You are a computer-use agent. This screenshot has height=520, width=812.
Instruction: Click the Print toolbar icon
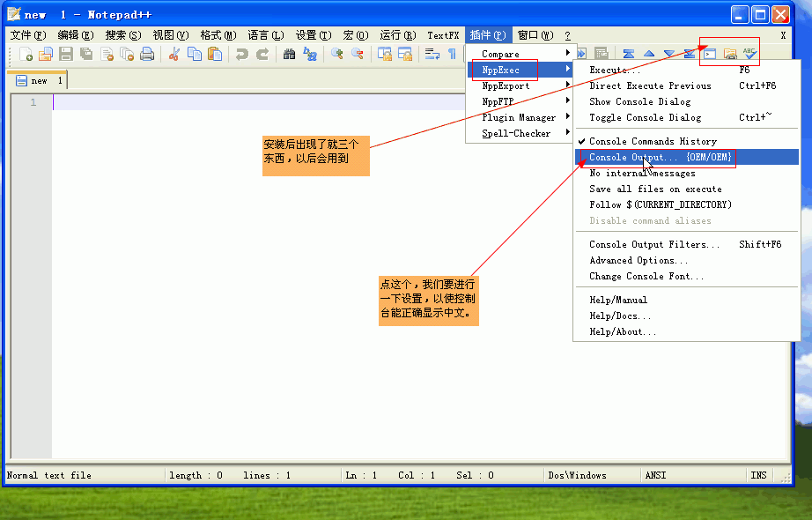tap(147, 54)
